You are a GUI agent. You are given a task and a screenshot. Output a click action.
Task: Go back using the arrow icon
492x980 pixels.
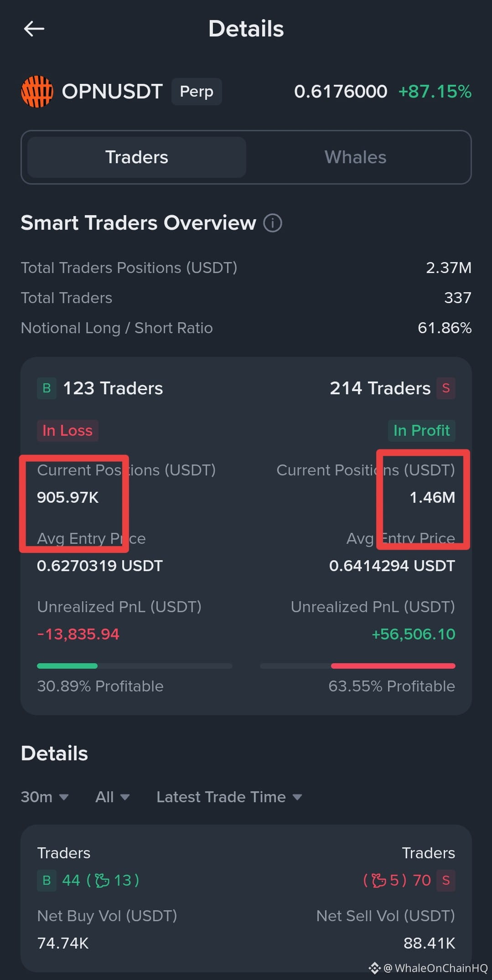[34, 29]
